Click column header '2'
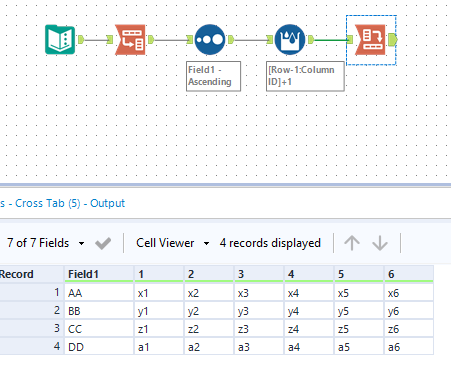451x369 pixels. point(209,274)
